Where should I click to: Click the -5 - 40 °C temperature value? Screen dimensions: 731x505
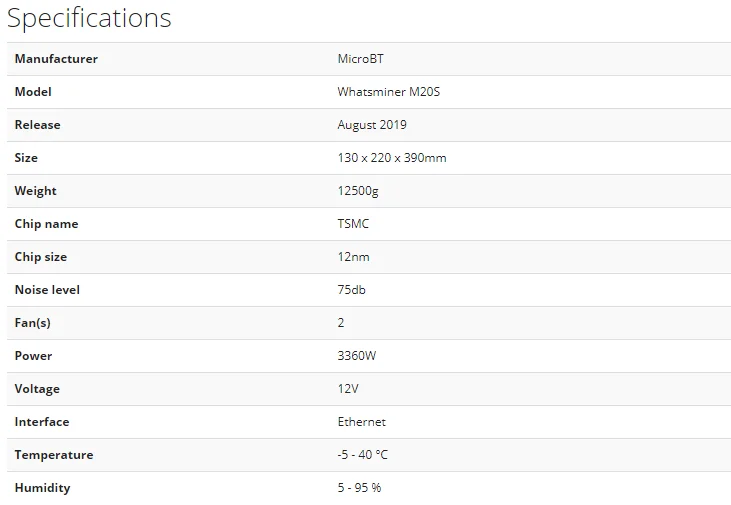tap(362, 455)
